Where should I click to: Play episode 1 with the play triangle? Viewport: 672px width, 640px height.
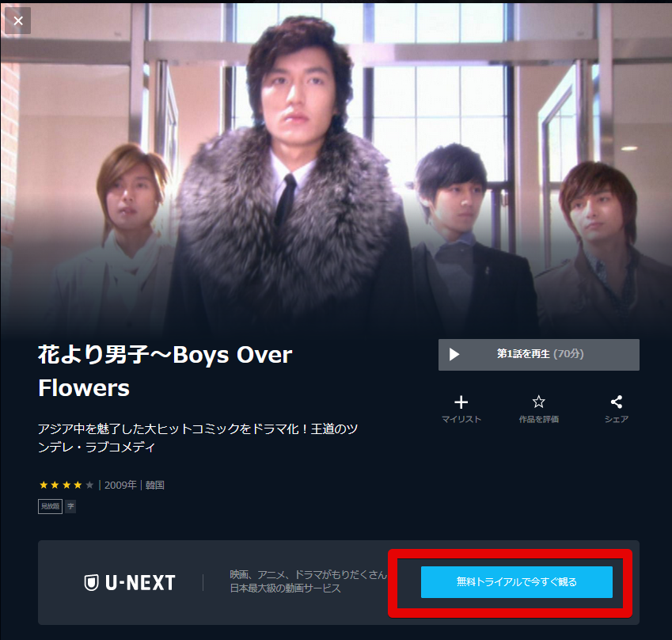pyautogui.click(x=454, y=354)
